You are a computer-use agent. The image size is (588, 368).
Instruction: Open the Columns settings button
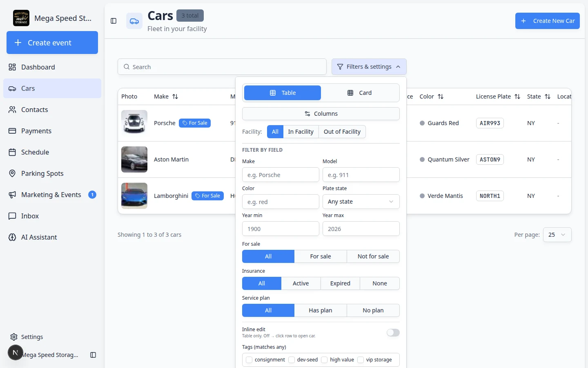click(321, 114)
